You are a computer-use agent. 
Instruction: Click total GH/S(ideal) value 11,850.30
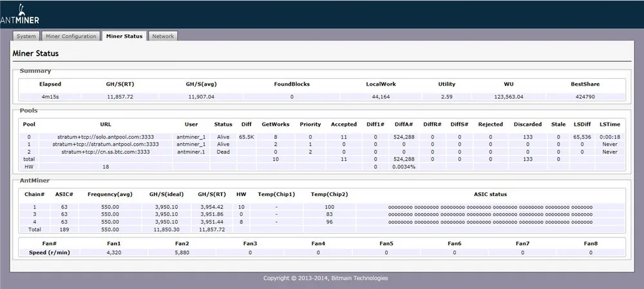166,229
